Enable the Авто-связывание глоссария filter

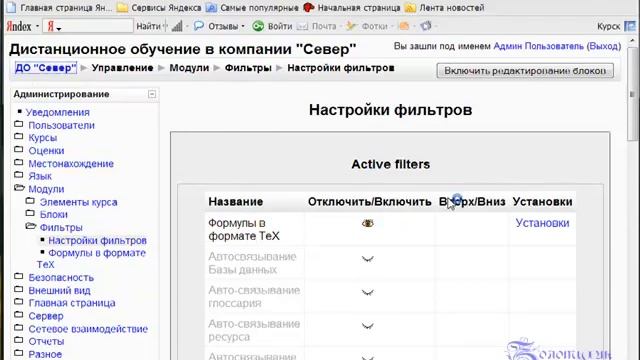pos(368,292)
